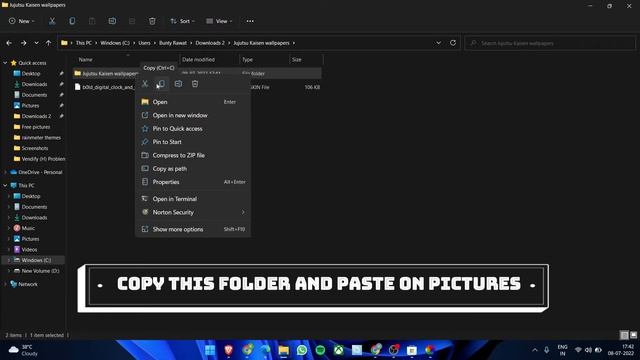Click 'Users' in the address breadcrumb

tap(144, 43)
